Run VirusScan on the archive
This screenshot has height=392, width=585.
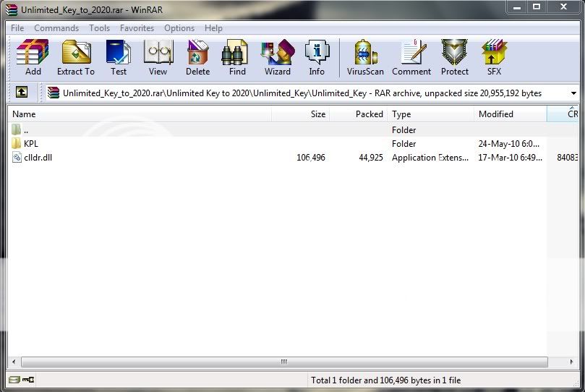[365, 57]
